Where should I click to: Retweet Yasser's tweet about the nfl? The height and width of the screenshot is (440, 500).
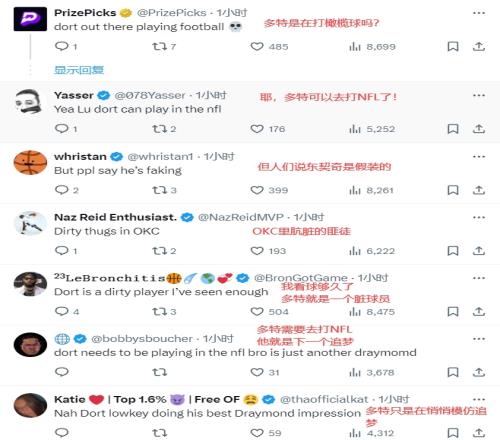159,129
